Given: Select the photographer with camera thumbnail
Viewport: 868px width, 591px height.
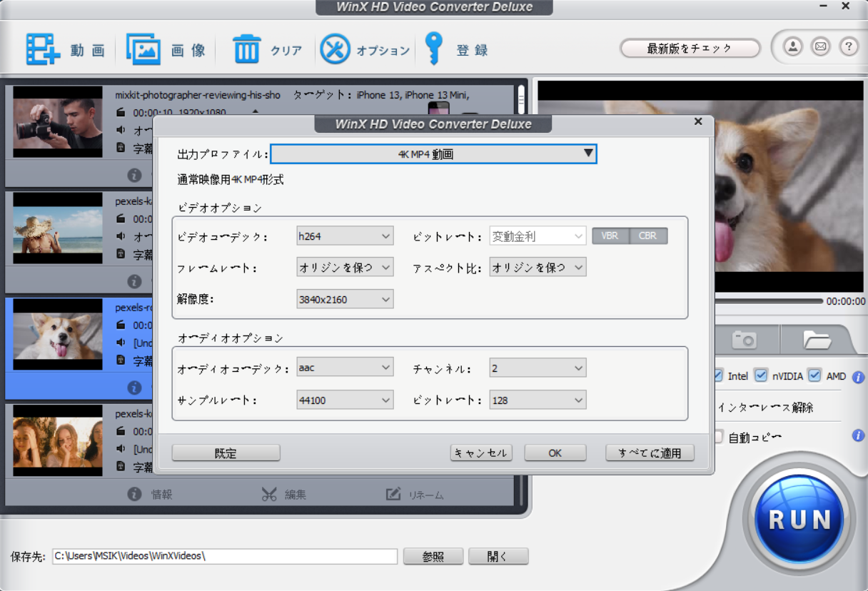Looking at the screenshot, I should (58, 122).
